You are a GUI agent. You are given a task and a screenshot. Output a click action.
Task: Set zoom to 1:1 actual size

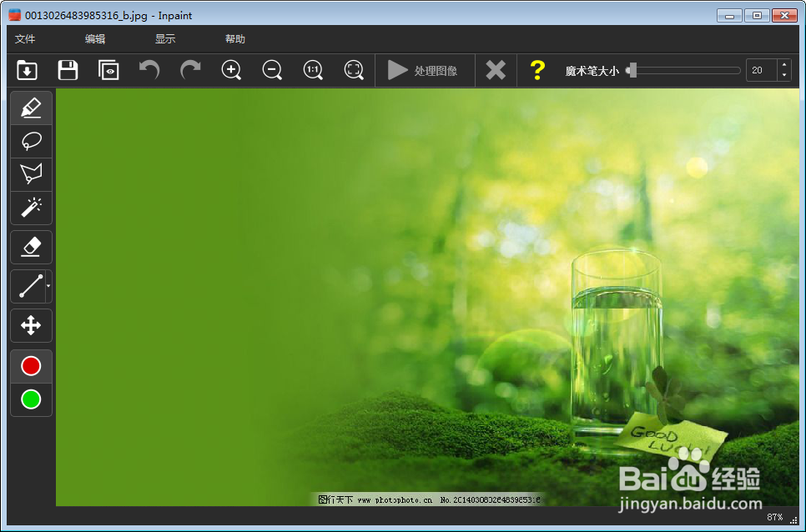313,70
